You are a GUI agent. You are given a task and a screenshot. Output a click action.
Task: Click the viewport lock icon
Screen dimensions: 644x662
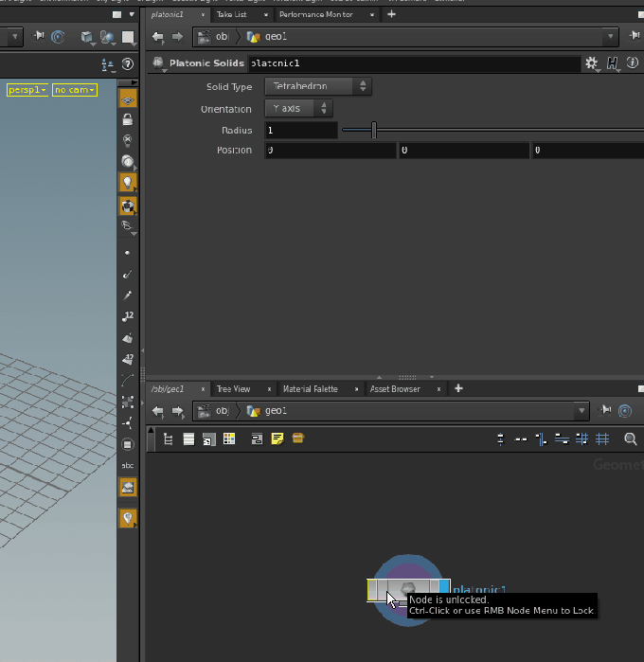(128, 120)
